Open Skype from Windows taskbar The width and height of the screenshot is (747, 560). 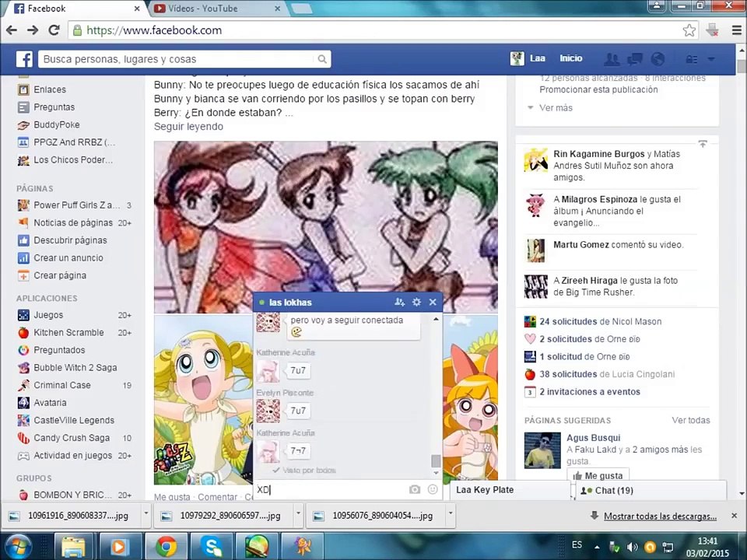(x=211, y=546)
